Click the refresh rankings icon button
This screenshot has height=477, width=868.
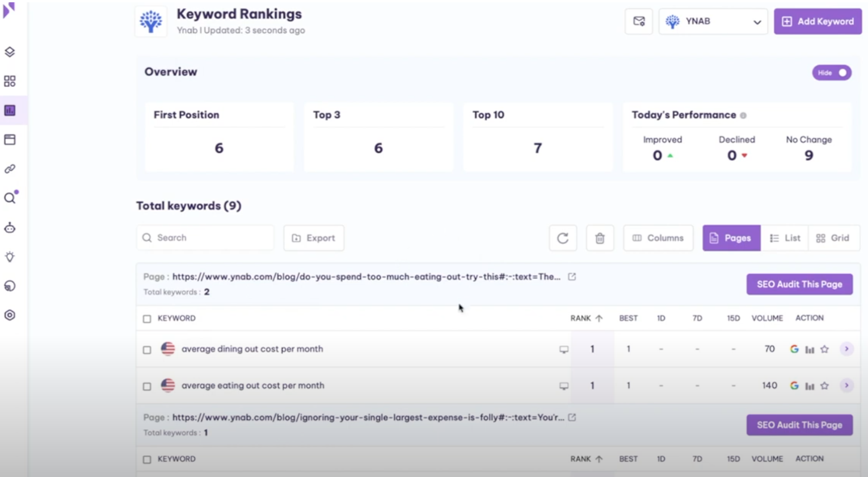[563, 238]
